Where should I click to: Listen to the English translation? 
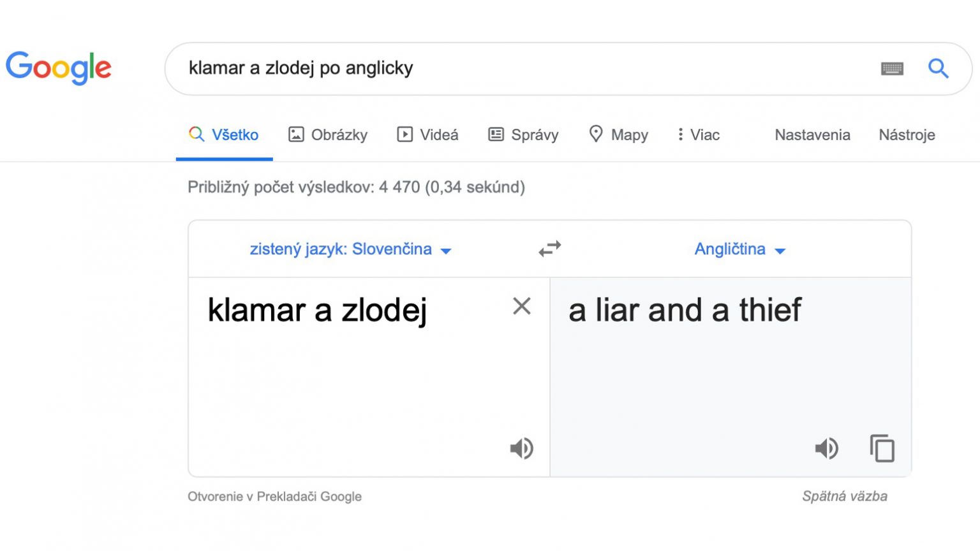pos(826,448)
